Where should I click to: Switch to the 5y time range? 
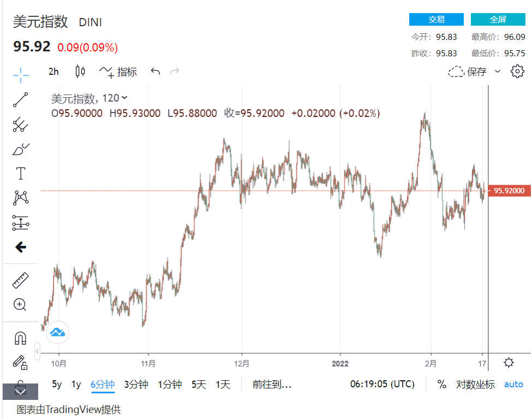point(57,384)
